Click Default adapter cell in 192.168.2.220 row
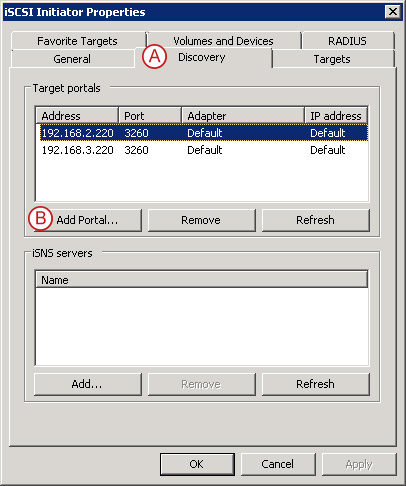The width and height of the screenshot is (406, 486). coord(205,133)
